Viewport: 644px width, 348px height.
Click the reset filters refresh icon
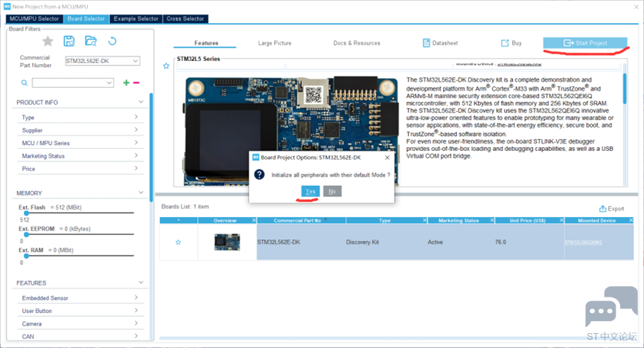[112, 41]
